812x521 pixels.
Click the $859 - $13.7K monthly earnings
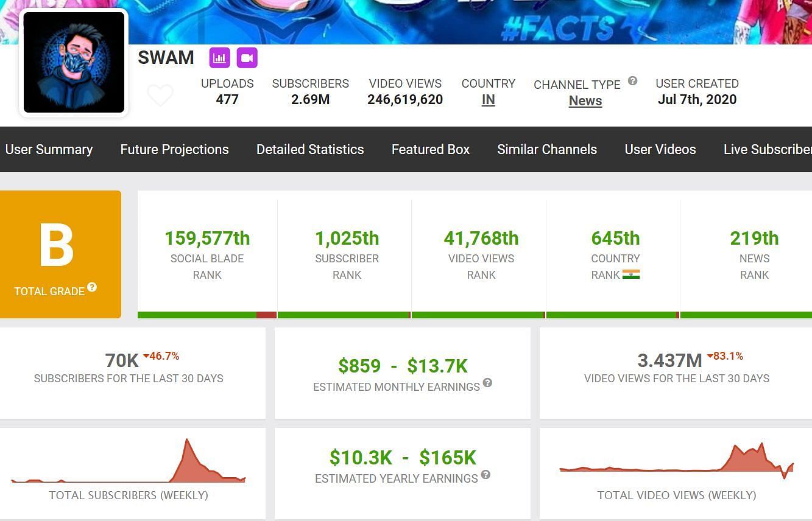click(403, 366)
